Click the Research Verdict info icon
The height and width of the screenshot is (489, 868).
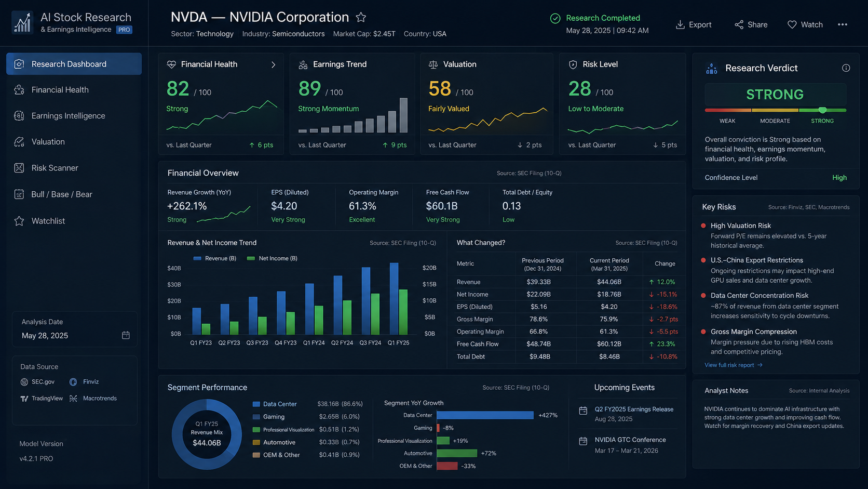click(846, 68)
